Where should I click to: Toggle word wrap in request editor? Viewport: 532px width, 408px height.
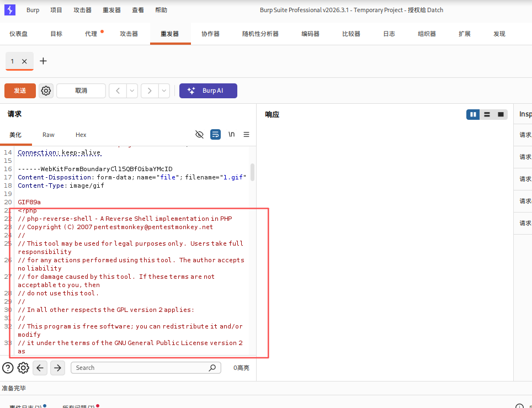click(215, 134)
